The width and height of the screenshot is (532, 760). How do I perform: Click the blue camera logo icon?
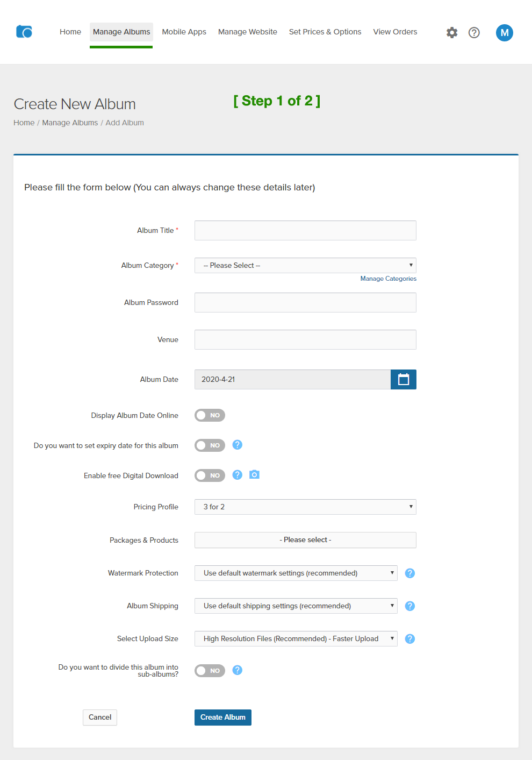[24, 32]
